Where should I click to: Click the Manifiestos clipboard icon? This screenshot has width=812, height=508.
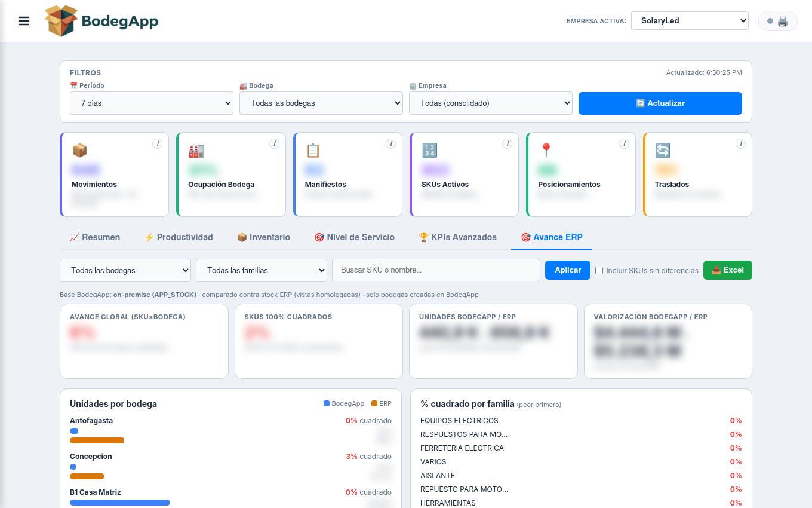(313, 150)
